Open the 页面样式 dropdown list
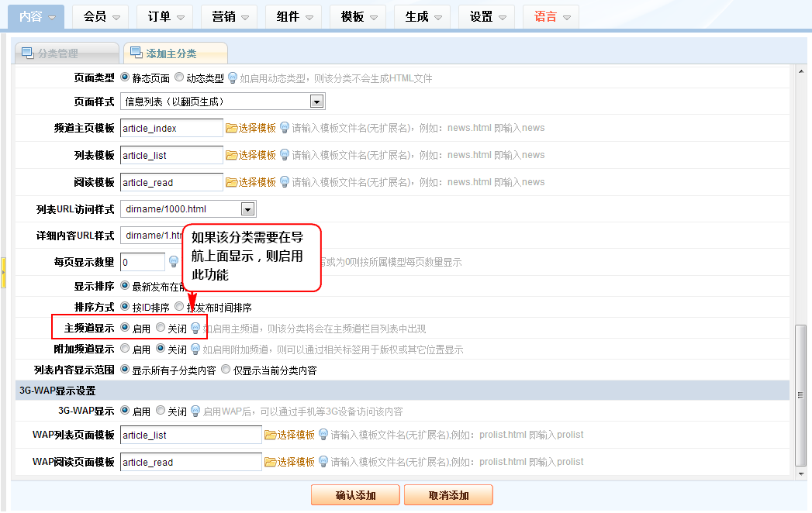 coord(316,102)
